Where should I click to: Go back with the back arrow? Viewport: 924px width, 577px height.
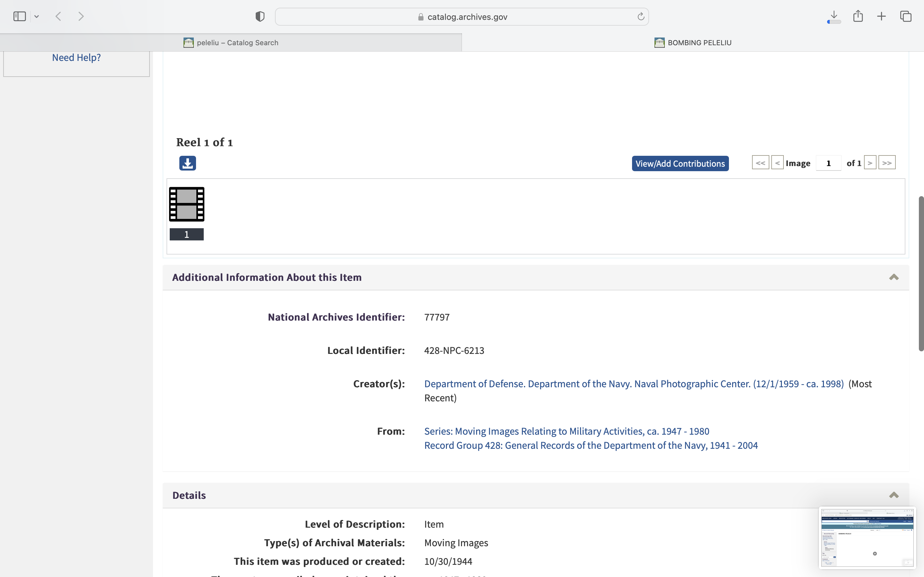tap(58, 16)
